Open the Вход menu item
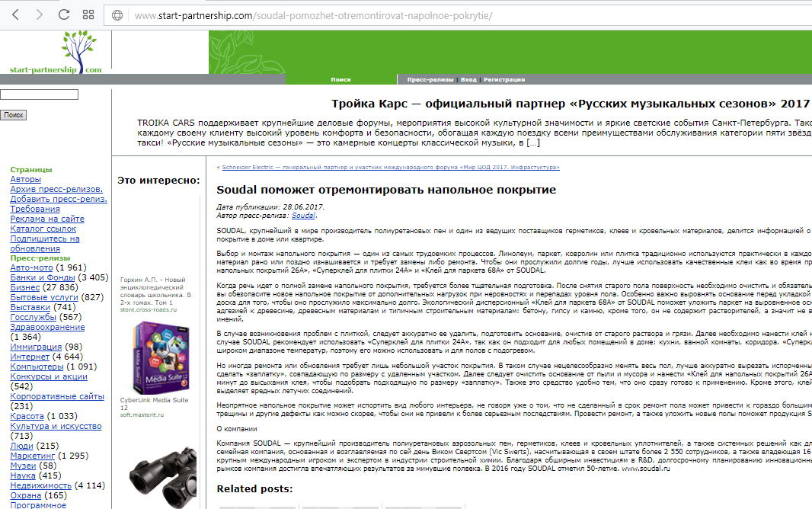Image resolution: width=812 pixels, height=509 pixels. [468, 80]
